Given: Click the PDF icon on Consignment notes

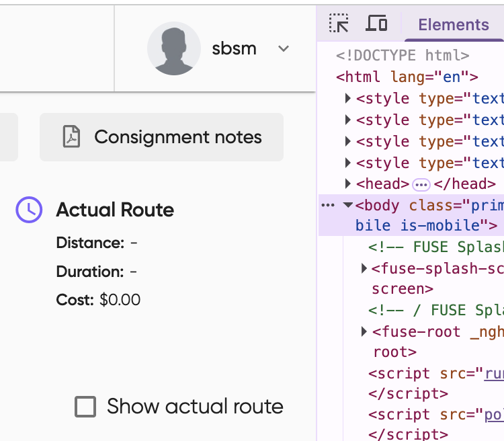Looking at the screenshot, I should click(x=71, y=136).
